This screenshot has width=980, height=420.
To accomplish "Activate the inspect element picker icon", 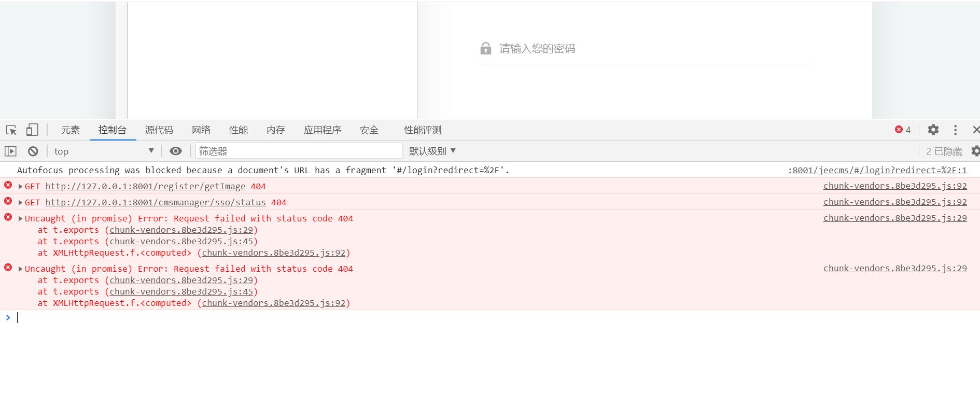I will [x=11, y=130].
